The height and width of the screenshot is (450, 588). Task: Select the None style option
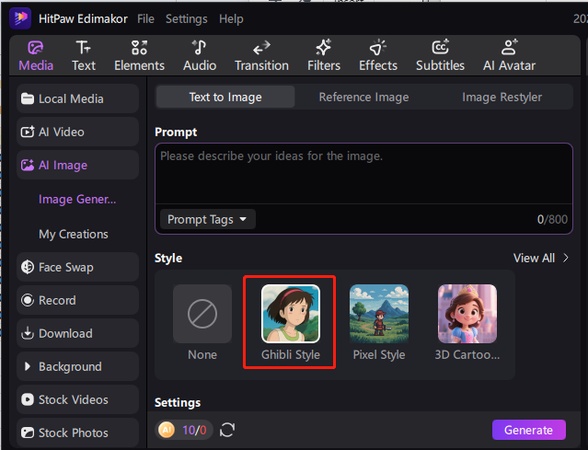point(202,323)
